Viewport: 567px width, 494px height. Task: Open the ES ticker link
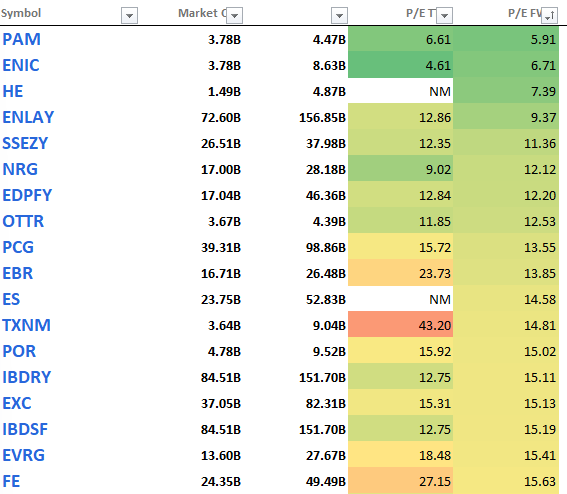coord(11,299)
